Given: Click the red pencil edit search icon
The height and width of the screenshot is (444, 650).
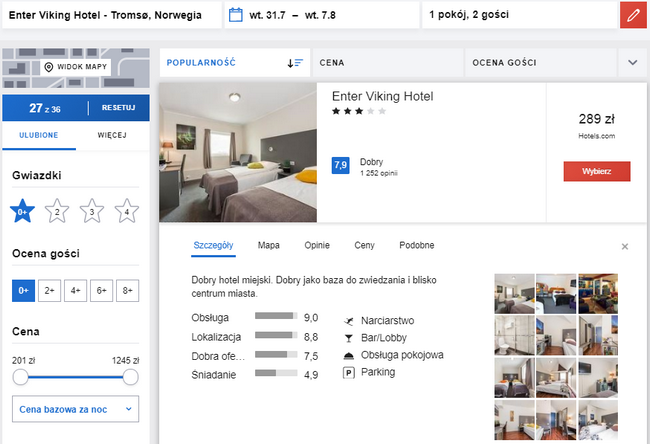Looking at the screenshot, I should click(x=633, y=15).
